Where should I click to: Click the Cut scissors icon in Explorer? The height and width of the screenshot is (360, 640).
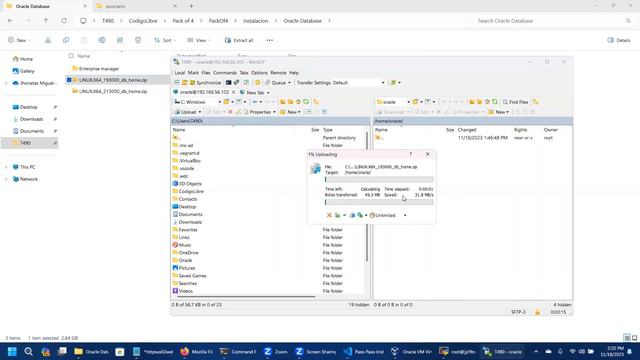coord(48,40)
